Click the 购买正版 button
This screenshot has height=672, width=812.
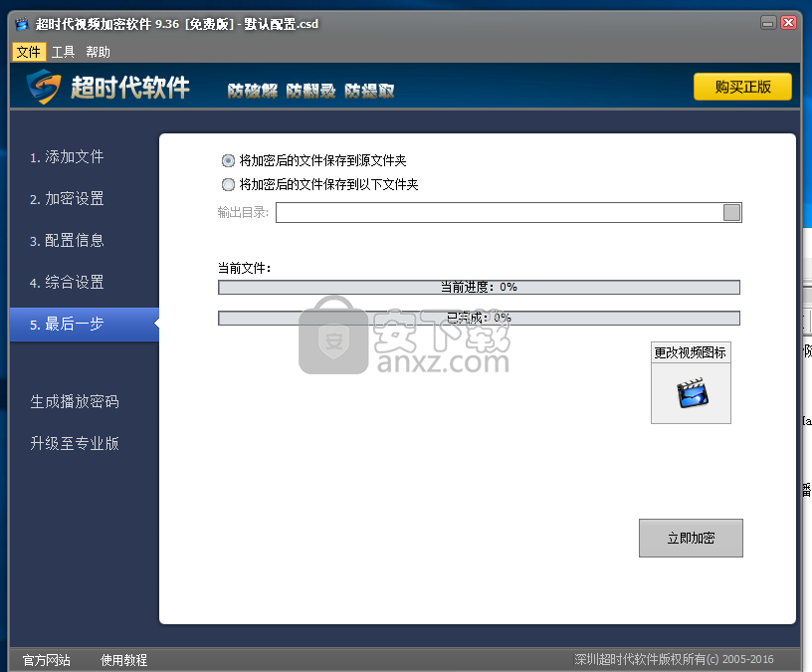pos(742,87)
